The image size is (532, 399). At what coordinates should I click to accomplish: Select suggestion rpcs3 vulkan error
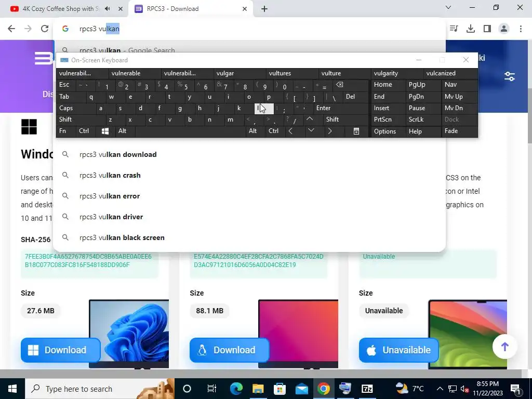[x=249, y=196]
